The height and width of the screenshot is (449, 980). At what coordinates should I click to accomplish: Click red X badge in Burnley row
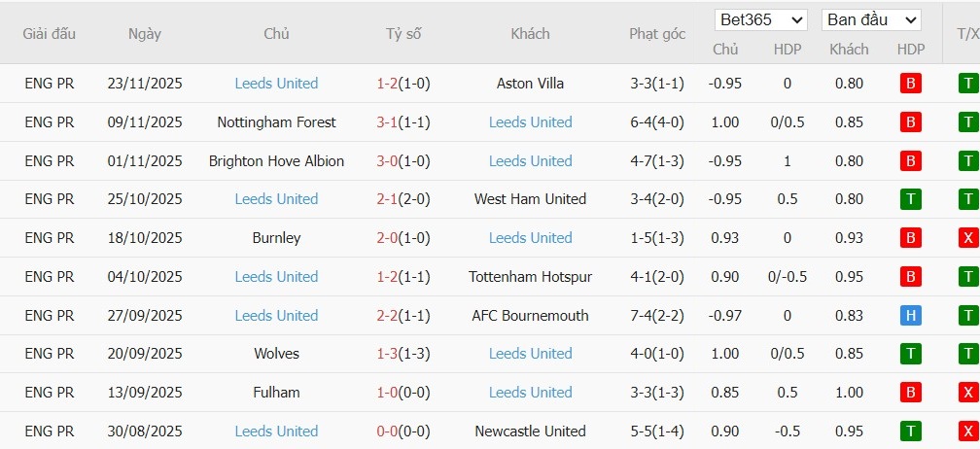pyautogui.click(x=967, y=238)
